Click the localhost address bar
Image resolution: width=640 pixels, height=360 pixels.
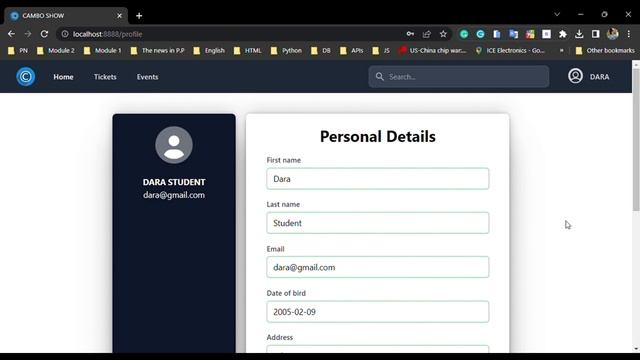pos(233,34)
